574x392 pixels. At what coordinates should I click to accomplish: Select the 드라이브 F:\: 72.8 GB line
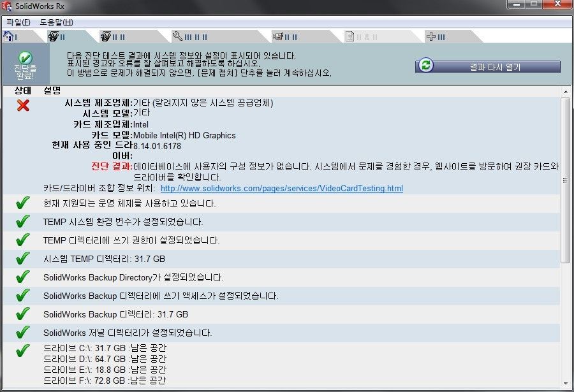coord(105,381)
